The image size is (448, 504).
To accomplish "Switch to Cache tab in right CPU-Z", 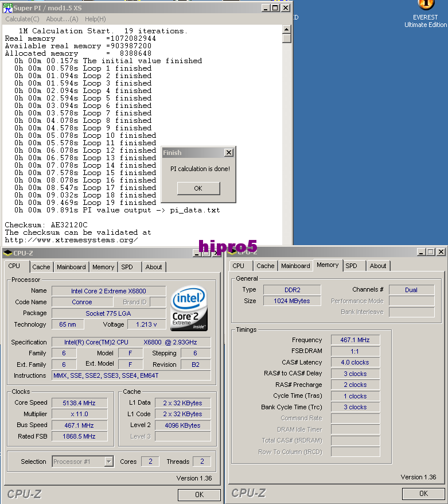I will coord(265,266).
